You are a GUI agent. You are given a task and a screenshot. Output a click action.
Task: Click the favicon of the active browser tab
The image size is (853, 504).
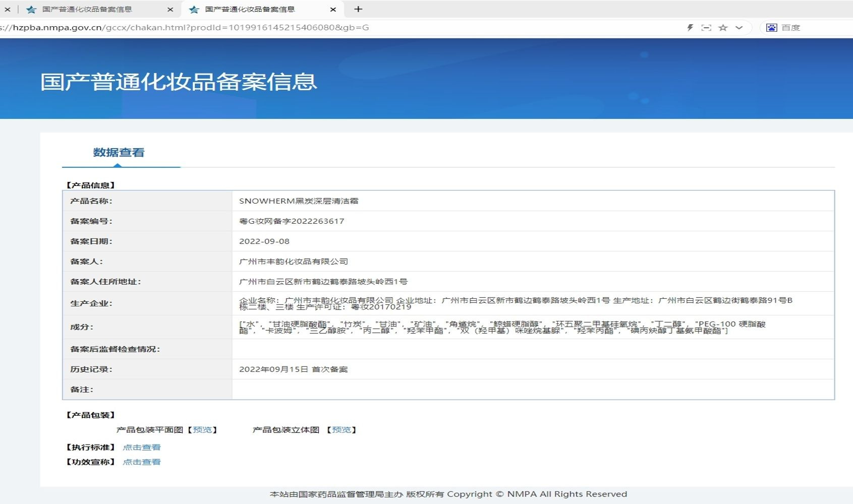tap(194, 10)
